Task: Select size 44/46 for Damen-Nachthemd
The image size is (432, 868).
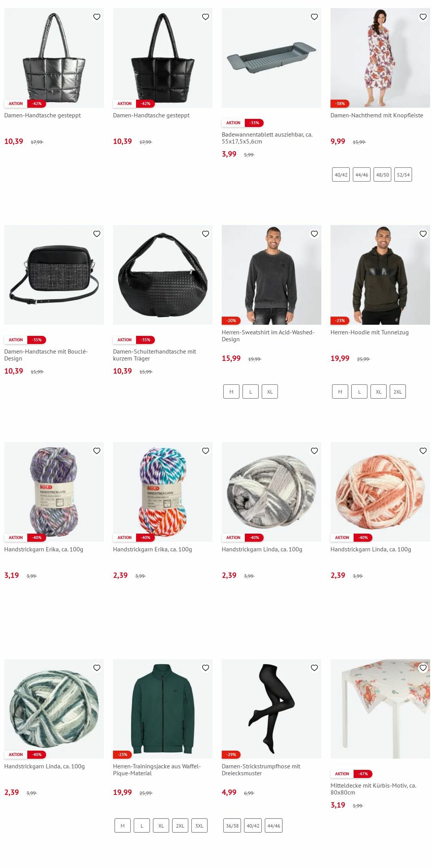Action: pyautogui.click(x=361, y=175)
